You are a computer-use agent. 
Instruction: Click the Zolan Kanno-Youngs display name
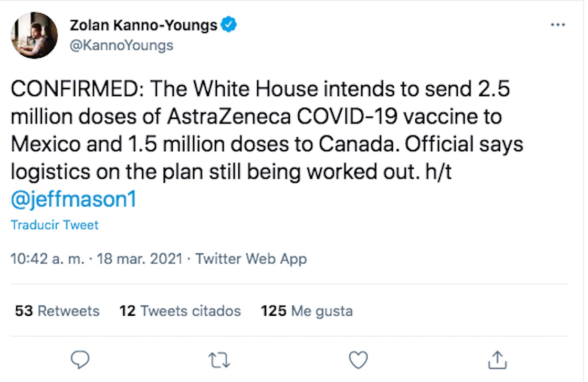[x=143, y=25]
